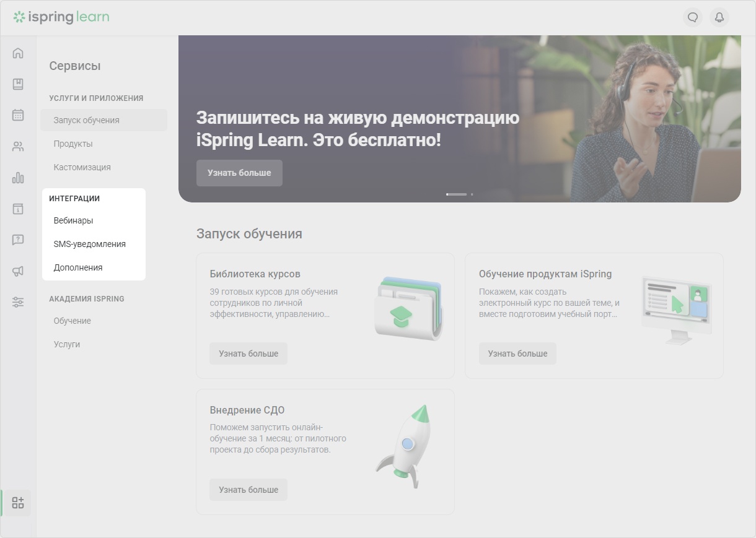Select the second banner carousel dot

[x=472, y=194]
